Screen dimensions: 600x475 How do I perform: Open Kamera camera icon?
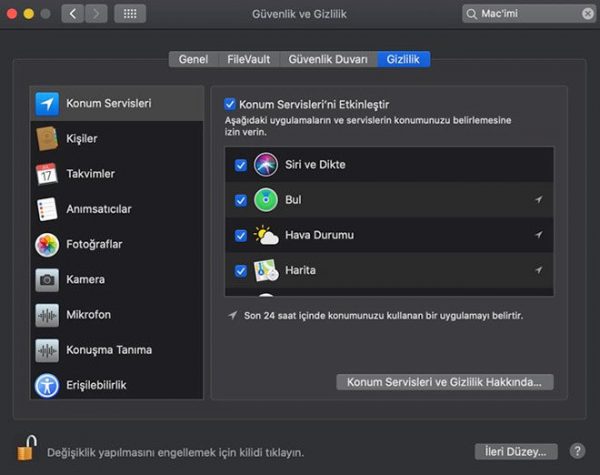47,280
